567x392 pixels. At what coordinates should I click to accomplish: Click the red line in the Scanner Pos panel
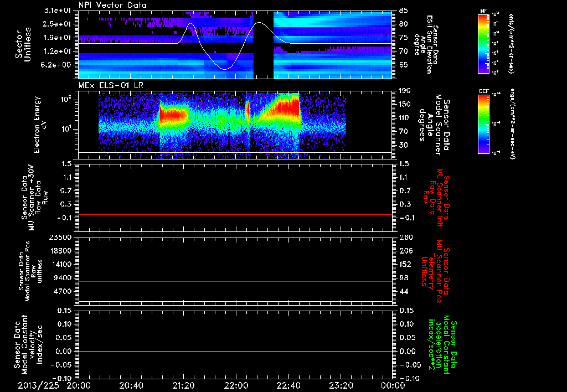(235, 281)
